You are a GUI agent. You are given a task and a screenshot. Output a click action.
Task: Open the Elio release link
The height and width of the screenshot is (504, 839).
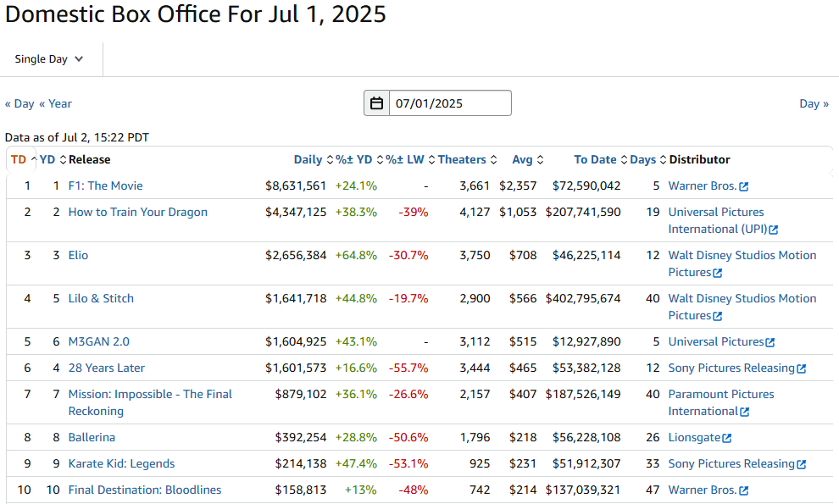78,255
